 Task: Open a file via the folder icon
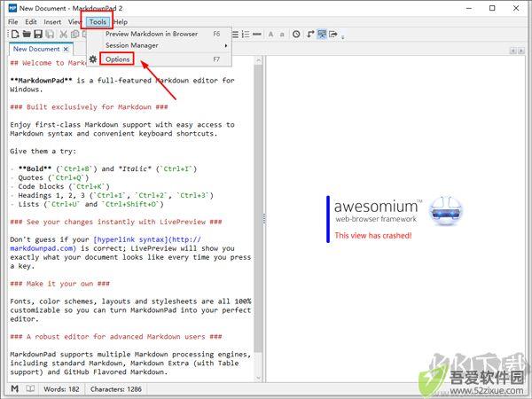pos(27,35)
